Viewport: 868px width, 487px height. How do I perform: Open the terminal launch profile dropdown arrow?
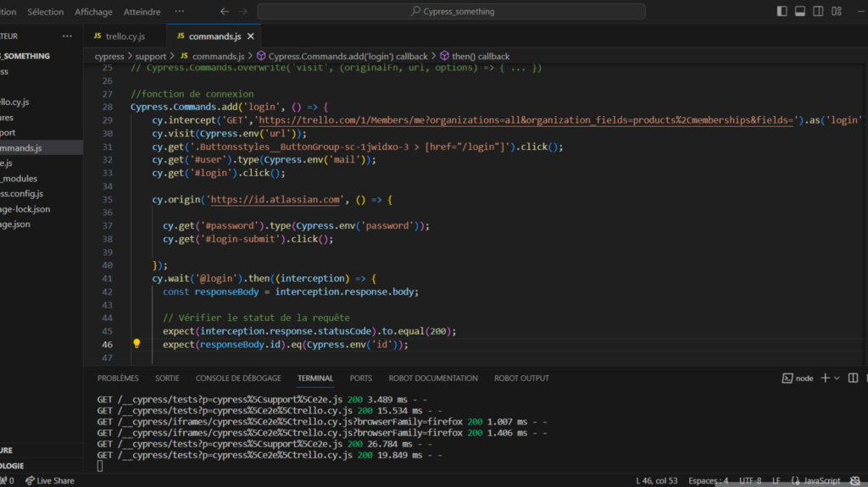click(x=837, y=379)
